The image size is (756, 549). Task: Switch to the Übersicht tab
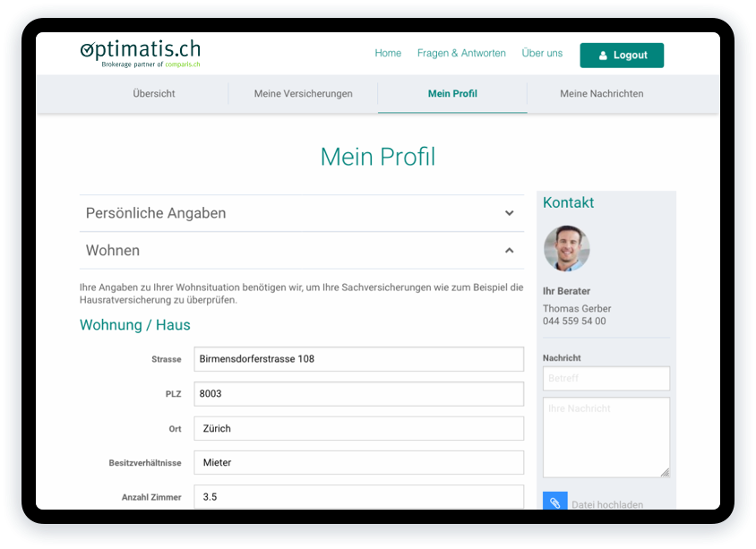(154, 93)
